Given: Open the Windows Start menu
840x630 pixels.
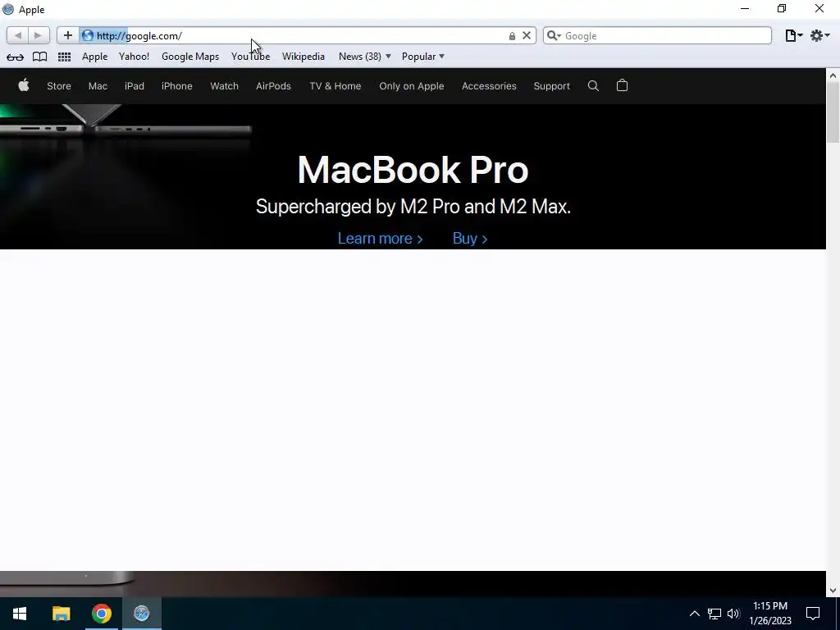Looking at the screenshot, I should [20, 614].
